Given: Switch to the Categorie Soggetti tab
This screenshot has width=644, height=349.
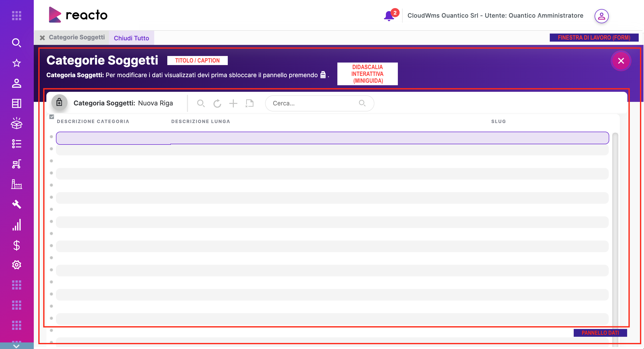Looking at the screenshot, I should (77, 37).
